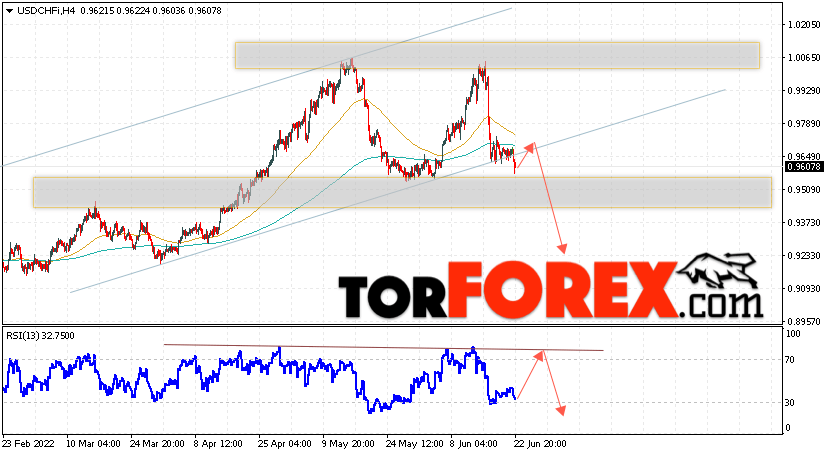Click the RSI 30 level label
The width and height of the screenshot is (828, 455).
(790, 403)
